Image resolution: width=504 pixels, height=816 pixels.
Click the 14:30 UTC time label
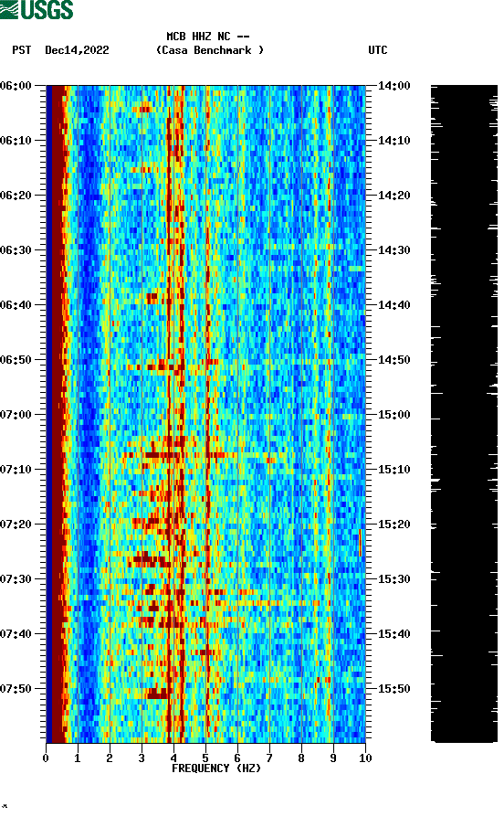[x=394, y=249]
